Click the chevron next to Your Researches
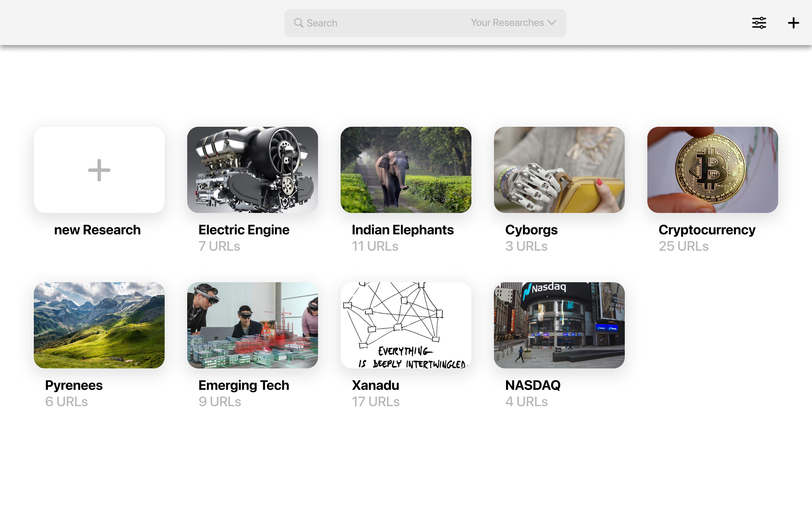The width and height of the screenshot is (812, 507). point(551,23)
